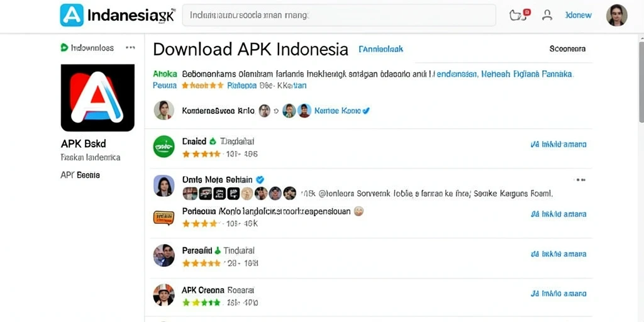Screen dimensions: 644x322
Task: Click the Pareafid app title
Action: point(197,250)
